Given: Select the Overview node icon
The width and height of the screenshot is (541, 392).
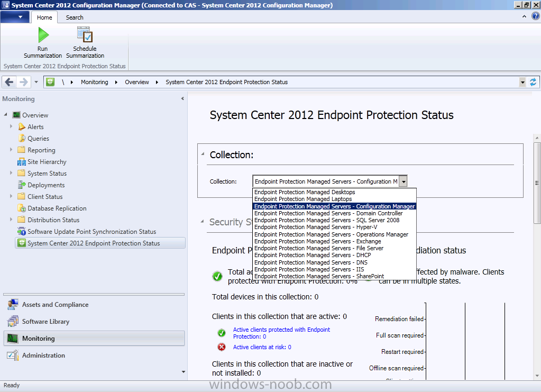Looking at the screenshot, I should pyautogui.click(x=16, y=115).
